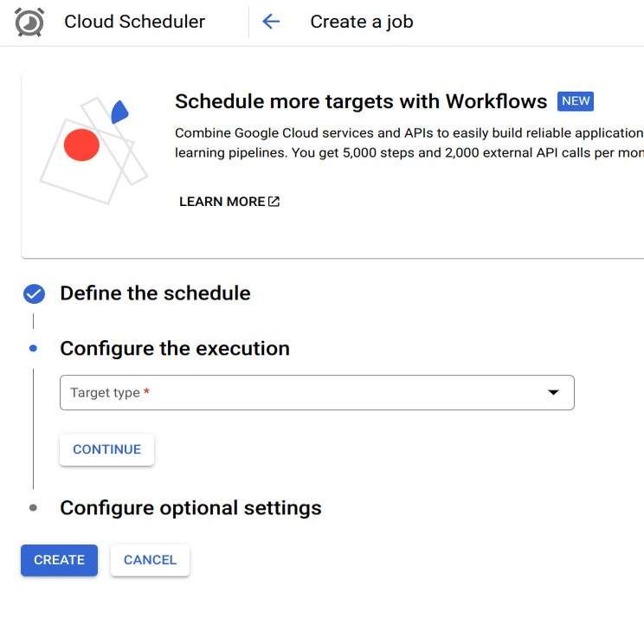Click the Create button
The height and width of the screenshot is (644, 644).
(59, 560)
